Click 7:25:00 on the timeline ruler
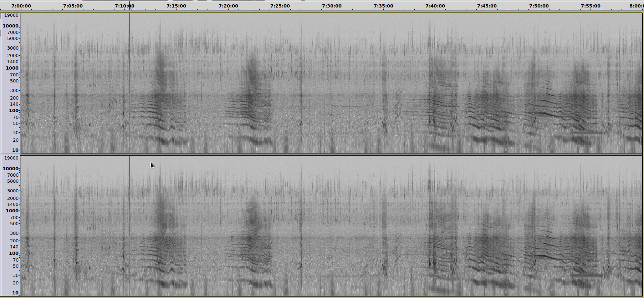Image resolution: width=644 pixels, height=298 pixels. pyautogui.click(x=280, y=6)
